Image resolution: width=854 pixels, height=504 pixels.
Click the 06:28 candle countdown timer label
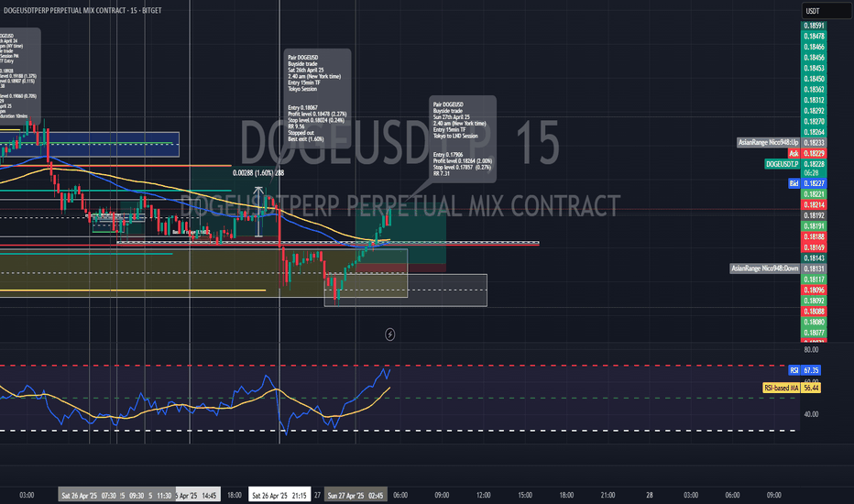pyautogui.click(x=811, y=172)
